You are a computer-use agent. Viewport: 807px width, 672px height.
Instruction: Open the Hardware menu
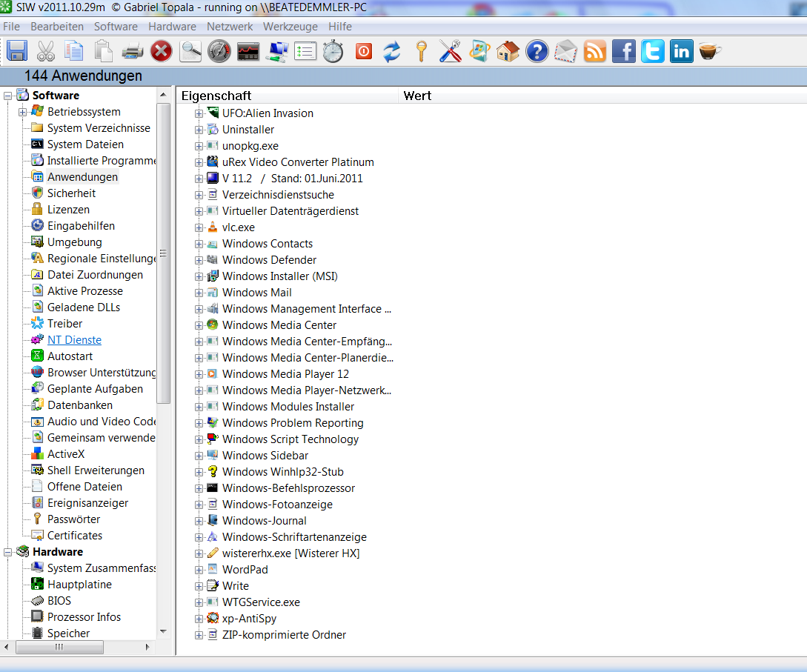[172, 27]
